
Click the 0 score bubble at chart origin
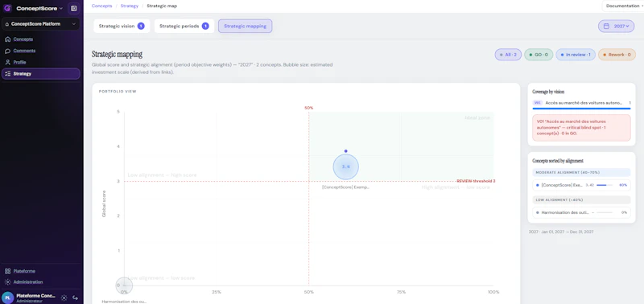pos(124,286)
